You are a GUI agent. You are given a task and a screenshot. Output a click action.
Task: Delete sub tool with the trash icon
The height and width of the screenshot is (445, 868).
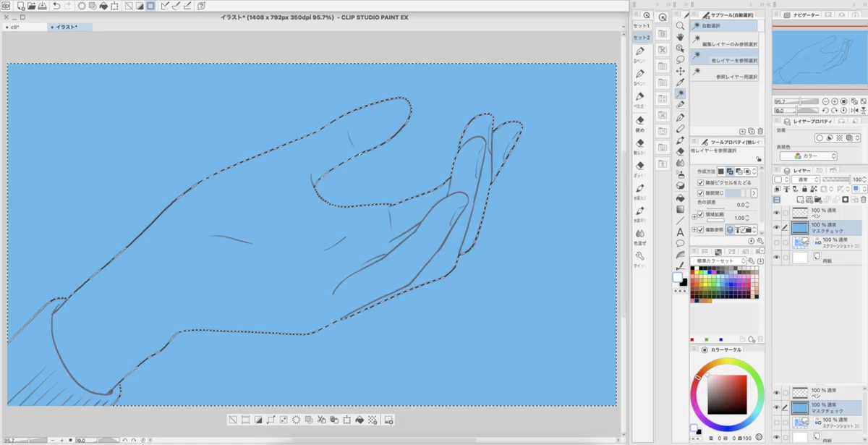click(759, 131)
